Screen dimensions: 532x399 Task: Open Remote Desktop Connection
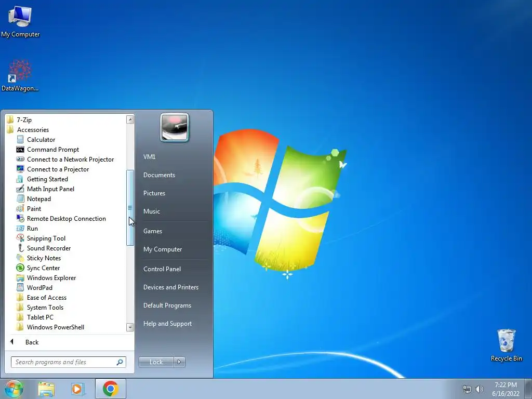(66, 218)
